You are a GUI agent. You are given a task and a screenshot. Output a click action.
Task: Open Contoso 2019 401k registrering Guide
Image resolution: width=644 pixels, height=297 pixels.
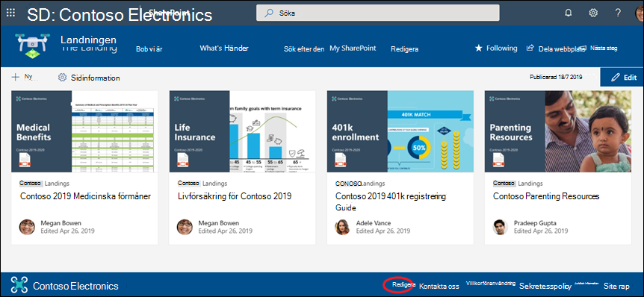[391, 201]
